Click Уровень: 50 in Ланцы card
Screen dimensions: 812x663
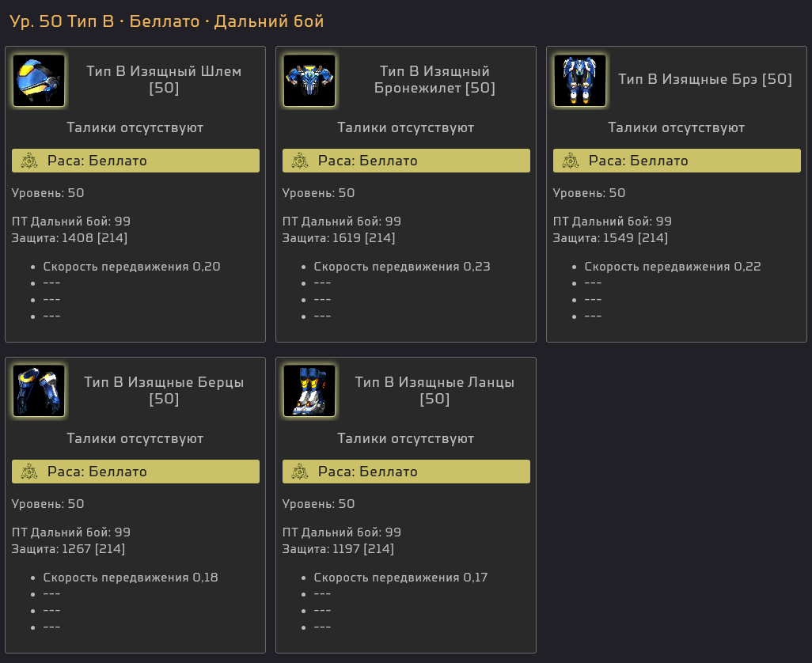click(318, 504)
